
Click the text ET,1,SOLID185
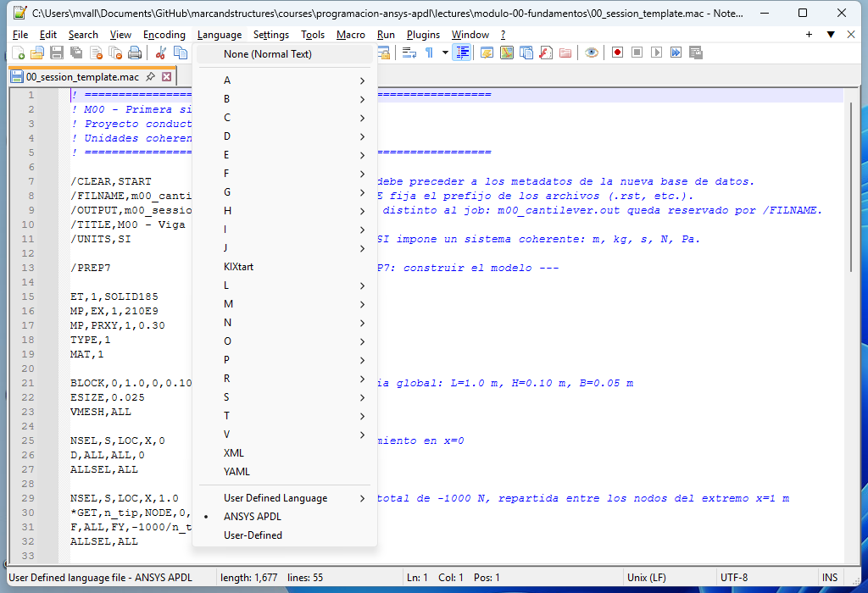pyautogui.click(x=114, y=296)
